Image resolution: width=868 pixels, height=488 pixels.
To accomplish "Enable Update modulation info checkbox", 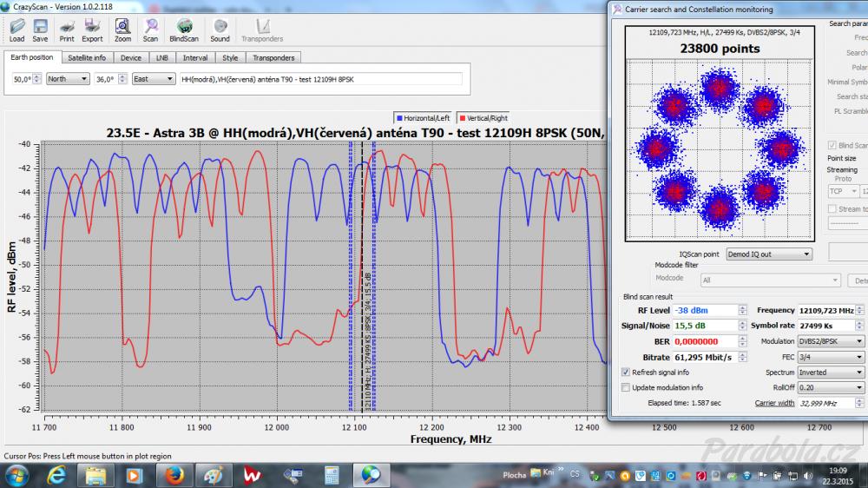I will [626, 388].
